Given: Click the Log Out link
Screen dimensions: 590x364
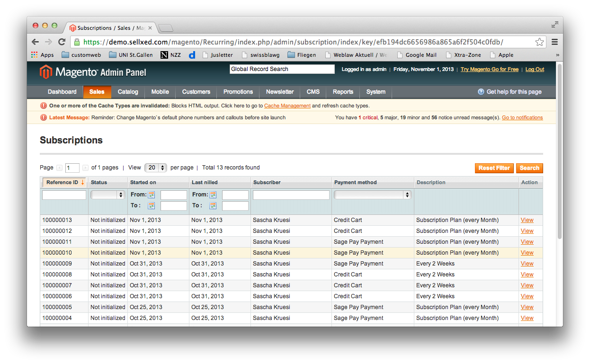Looking at the screenshot, I should pos(535,69).
